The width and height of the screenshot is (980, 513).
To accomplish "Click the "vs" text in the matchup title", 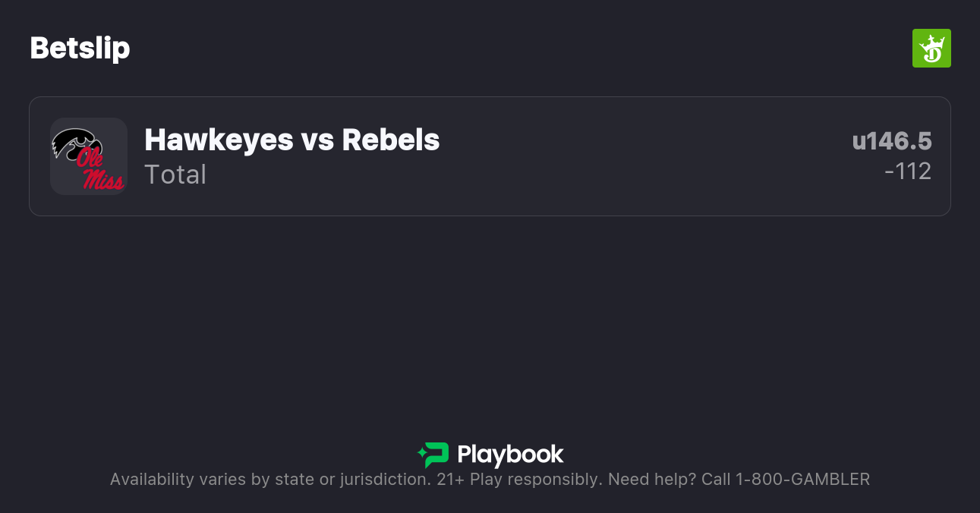I will click(317, 140).
